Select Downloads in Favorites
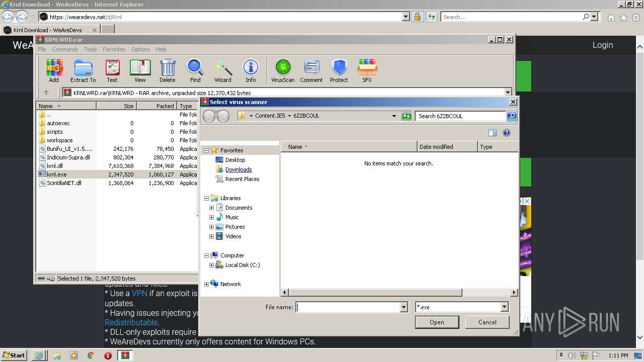This screenshot has height=362, width=644. point(238,169)
